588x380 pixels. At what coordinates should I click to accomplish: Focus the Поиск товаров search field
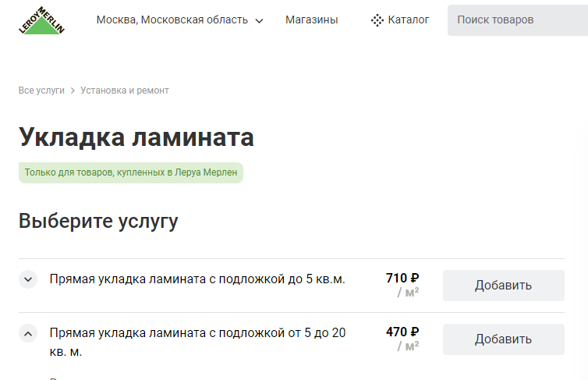click(518, 20)
